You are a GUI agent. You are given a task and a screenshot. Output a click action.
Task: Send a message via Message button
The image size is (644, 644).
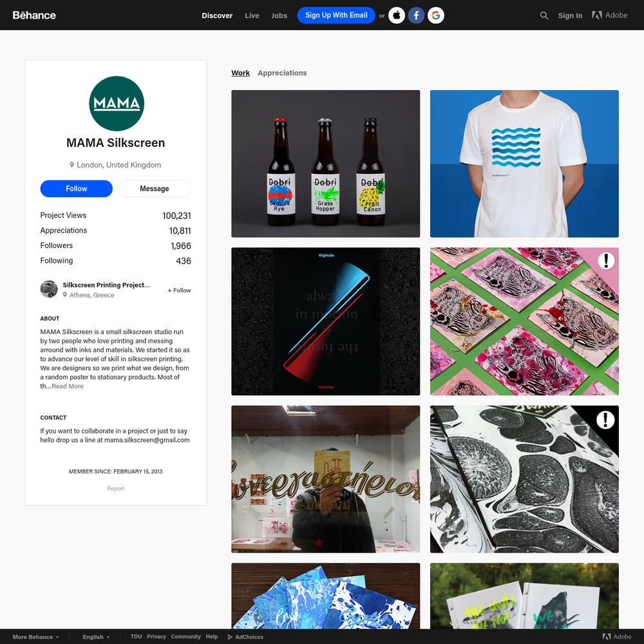[x=155, y=189]
